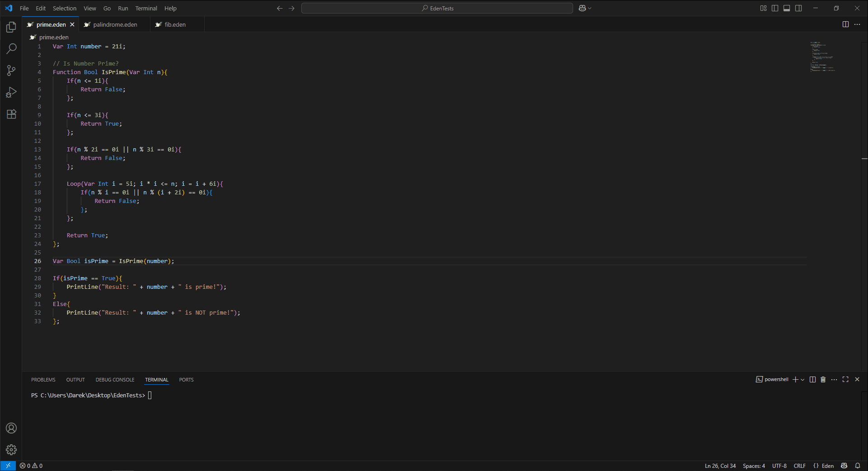868x471 pixels.
Task: Toggle the bottom panel visibility
Action: click(787, 8)
